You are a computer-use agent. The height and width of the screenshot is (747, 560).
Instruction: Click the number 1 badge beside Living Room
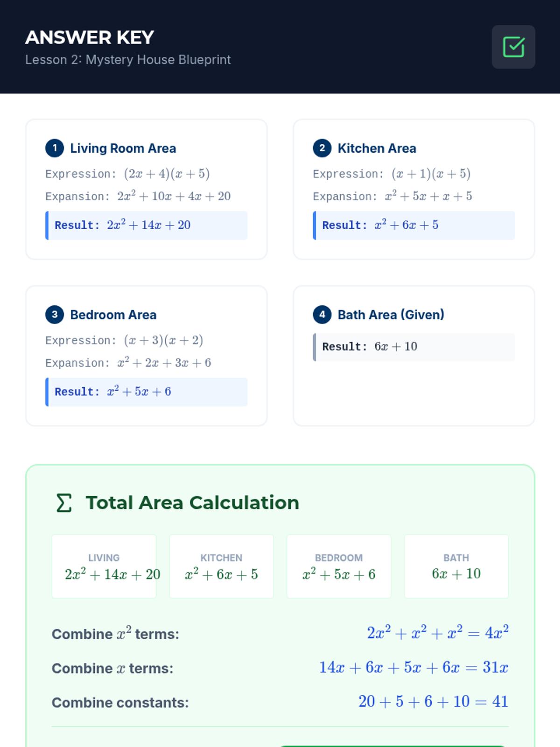point(55,148)
